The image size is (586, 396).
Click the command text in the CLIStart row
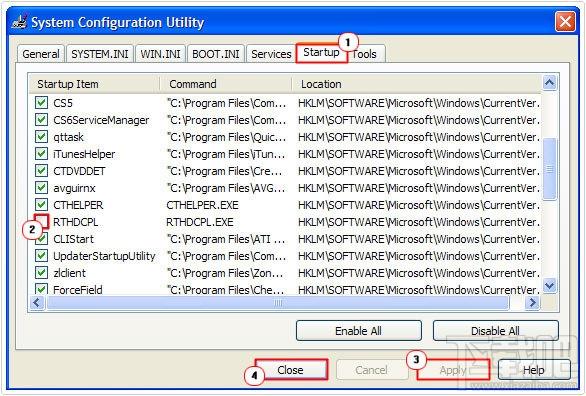click(226, 239)
